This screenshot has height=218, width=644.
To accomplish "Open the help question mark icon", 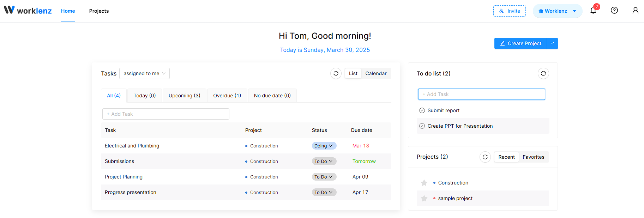I will click(x=614, y=11).
